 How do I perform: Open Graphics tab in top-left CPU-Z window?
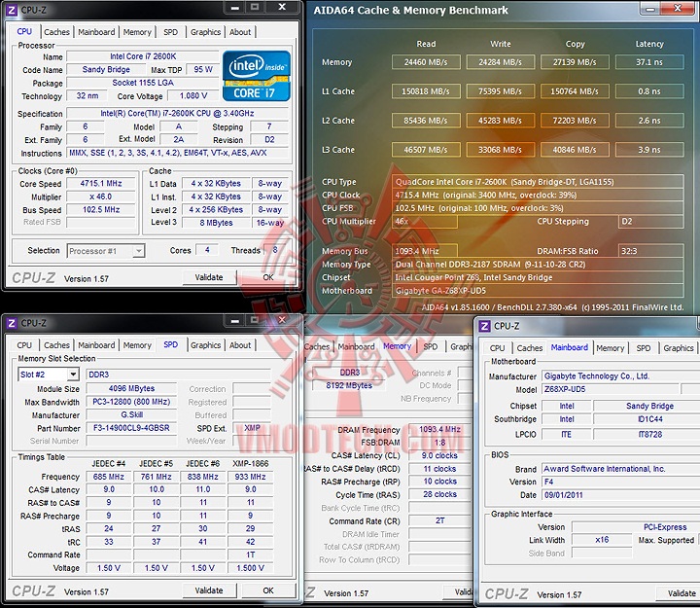pos(205,32)
